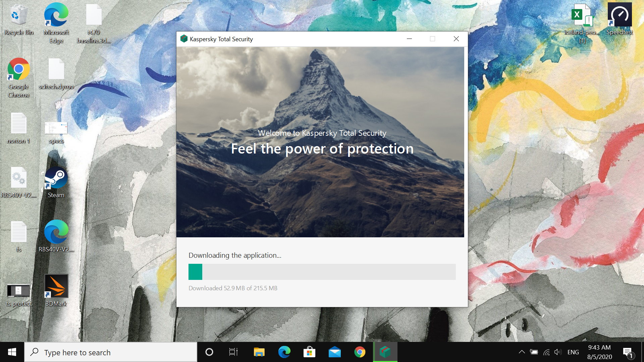
Task: Click the Show Desktop strip at taskbar edge
Action: pyautogui.click(x=642, y=352)
